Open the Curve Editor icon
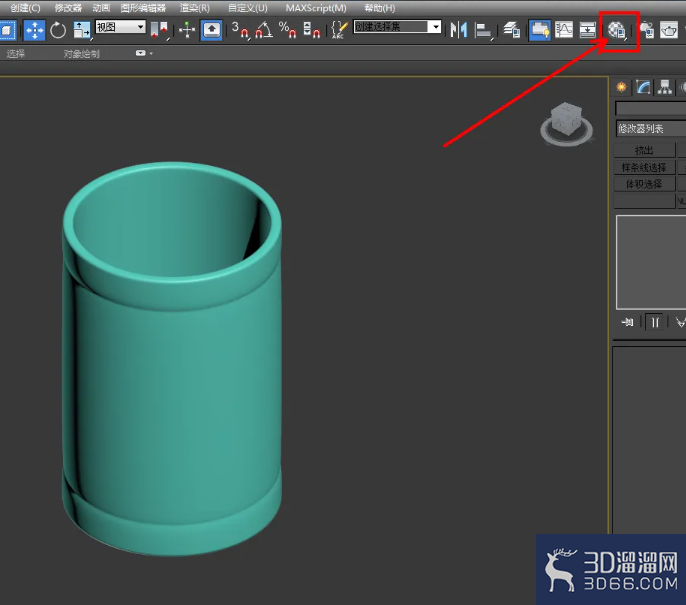Image resolution: width=686 pixels, height=605 pixels. (564, 30)
